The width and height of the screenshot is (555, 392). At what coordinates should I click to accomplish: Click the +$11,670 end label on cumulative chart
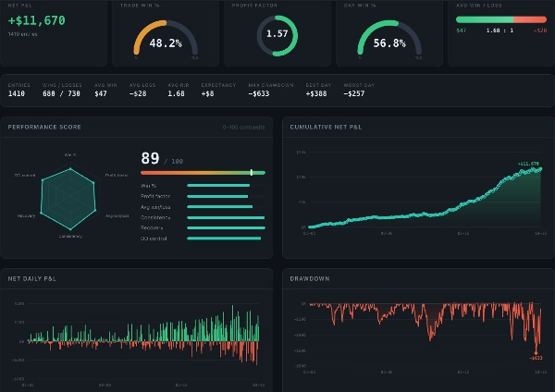tap(528, 164)
